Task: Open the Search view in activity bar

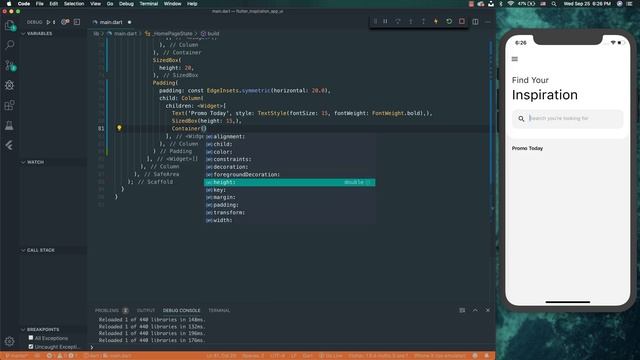Action: click(10, 44)
